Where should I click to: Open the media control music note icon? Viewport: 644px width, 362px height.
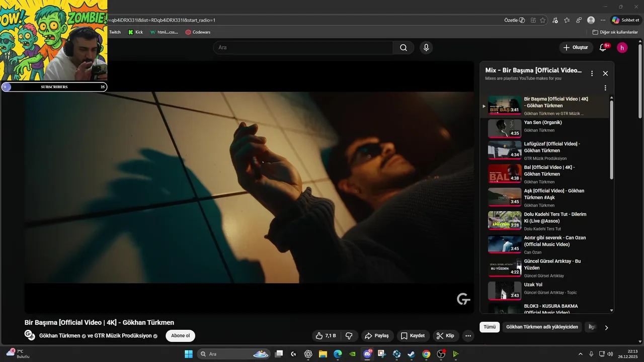(x=555, y=20)
